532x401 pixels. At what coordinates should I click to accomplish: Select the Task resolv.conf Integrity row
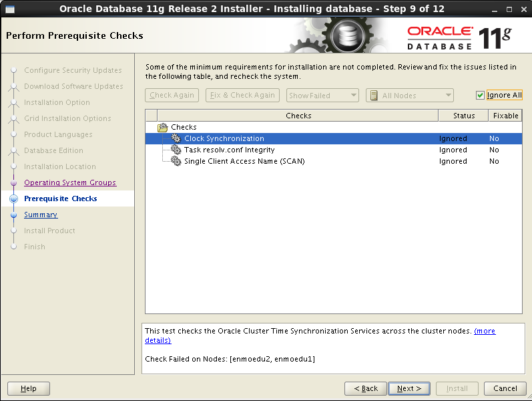334,150
